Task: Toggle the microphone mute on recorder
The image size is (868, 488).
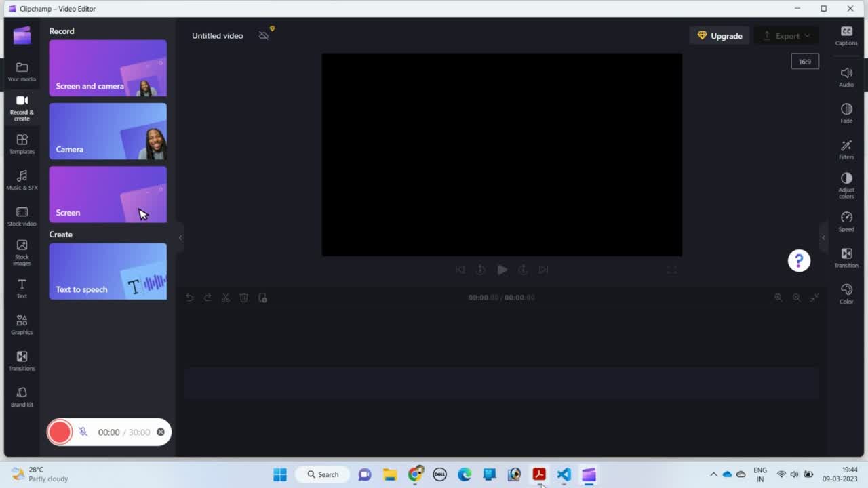Action: click(83, 432)
